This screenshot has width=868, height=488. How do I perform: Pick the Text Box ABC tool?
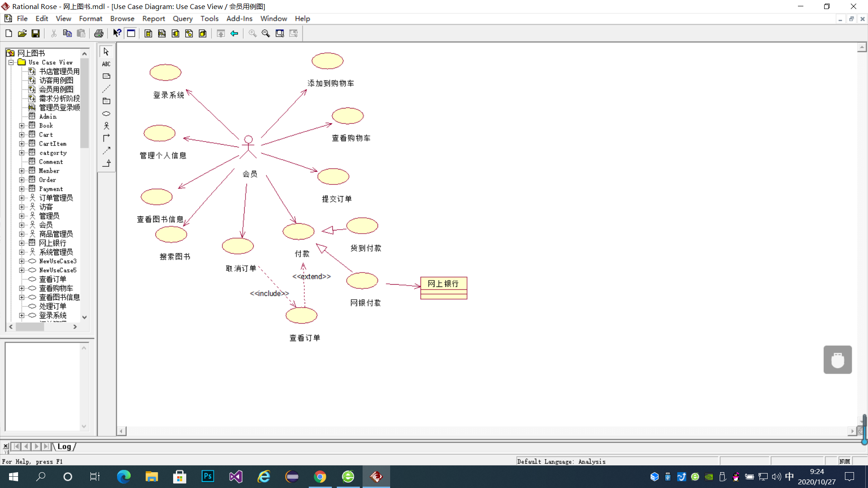point(106,64)
